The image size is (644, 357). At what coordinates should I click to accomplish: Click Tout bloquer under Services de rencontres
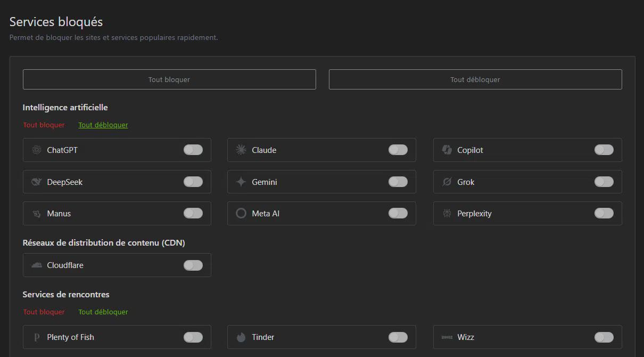tap(44, 312)
